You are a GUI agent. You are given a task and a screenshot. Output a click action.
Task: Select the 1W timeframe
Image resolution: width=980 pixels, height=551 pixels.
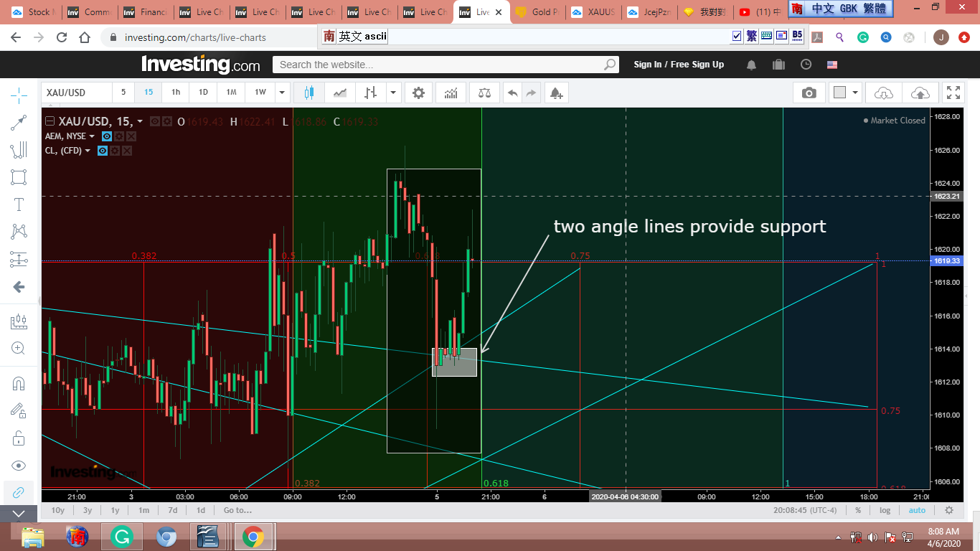(260, 93)
